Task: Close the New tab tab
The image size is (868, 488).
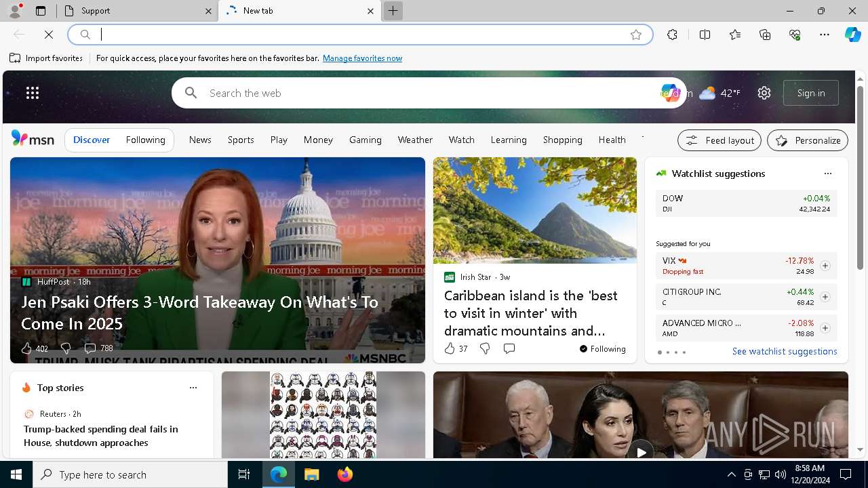Action: (x=370, y=11)
